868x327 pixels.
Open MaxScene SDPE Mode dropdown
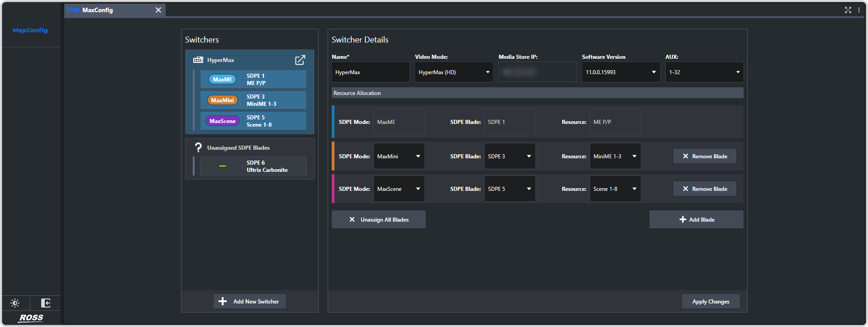click(399, 189)
